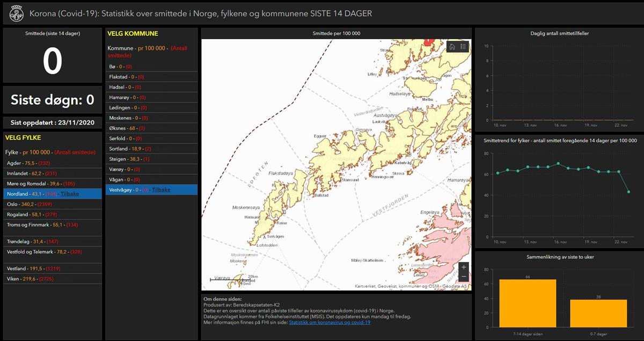
Task: Click the crest logo in the header
Action: point(17,13)
